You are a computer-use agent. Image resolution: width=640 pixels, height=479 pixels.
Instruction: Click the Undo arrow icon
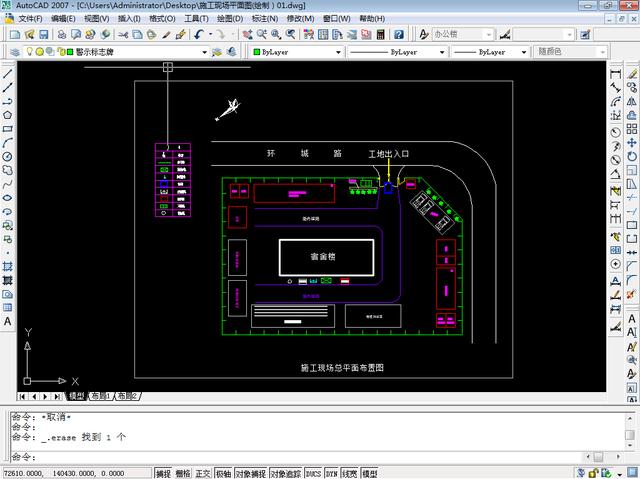(x=199, y=34)
